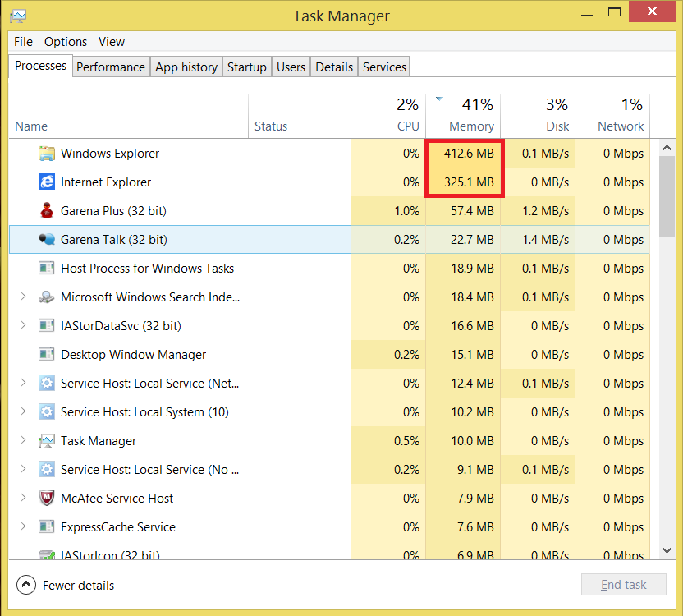
Task: Select Host Process for Windows Tasks
Action: pyautogui.click(x=147, y=268)
